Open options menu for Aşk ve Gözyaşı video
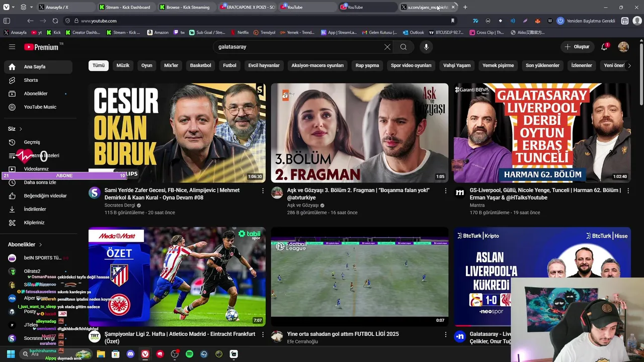The width and height of the screenshot is (644, 362). click(445, 191)
